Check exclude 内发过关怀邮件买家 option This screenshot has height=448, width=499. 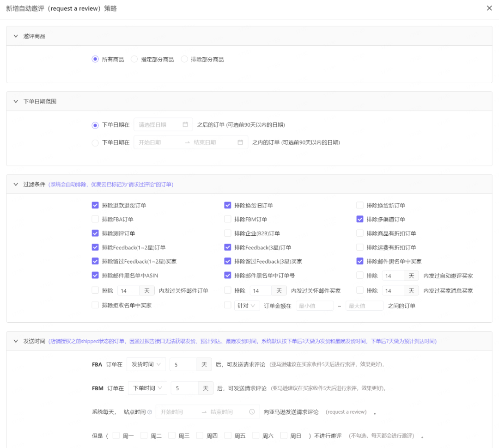click(x=227, y=290)
